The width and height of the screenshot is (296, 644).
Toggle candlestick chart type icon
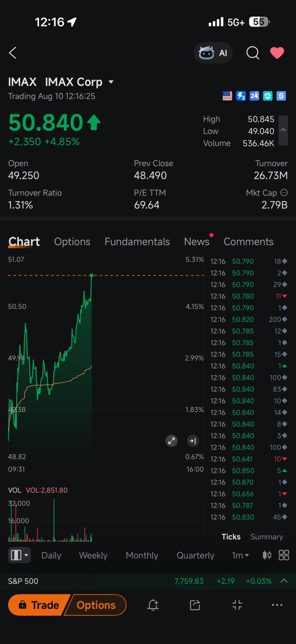267,556
